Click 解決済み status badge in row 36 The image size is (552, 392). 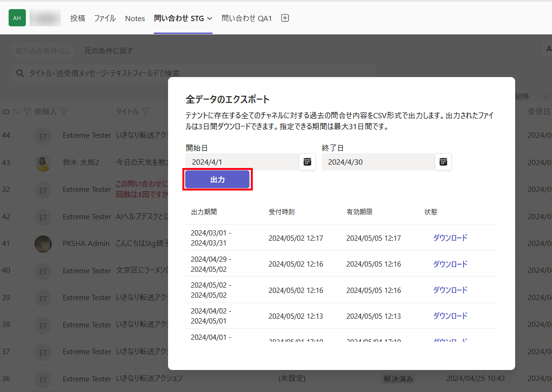tap(398, 379)
